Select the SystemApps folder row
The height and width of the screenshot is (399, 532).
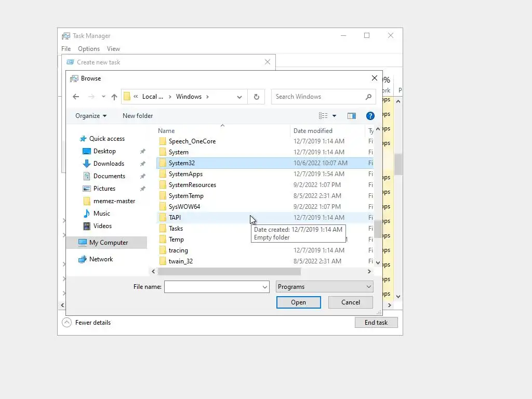[x=265, y=174]
